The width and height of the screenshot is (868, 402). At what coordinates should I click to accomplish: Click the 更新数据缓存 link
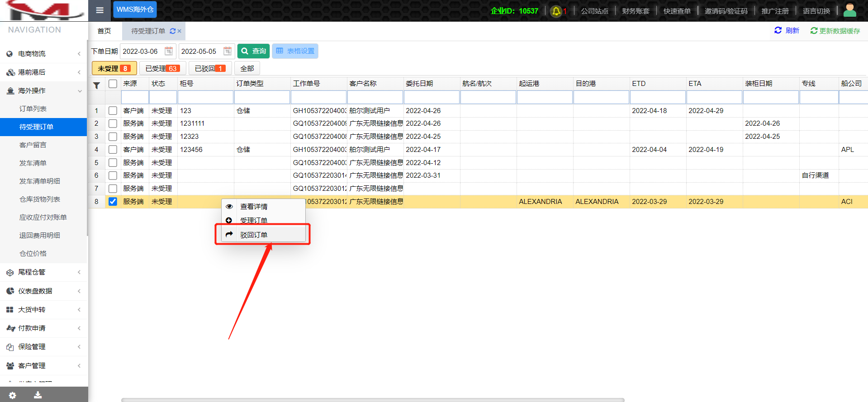click(x=835, y=31)
